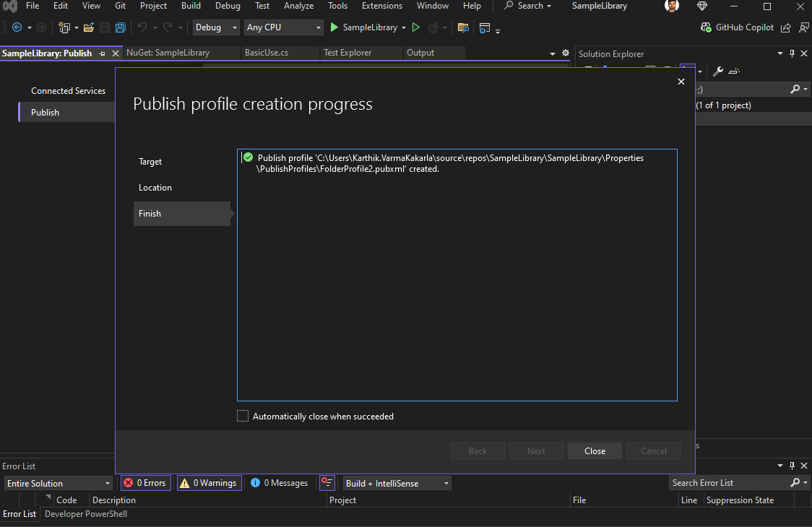Click the share icon next to GitHub Copilot

785,27
